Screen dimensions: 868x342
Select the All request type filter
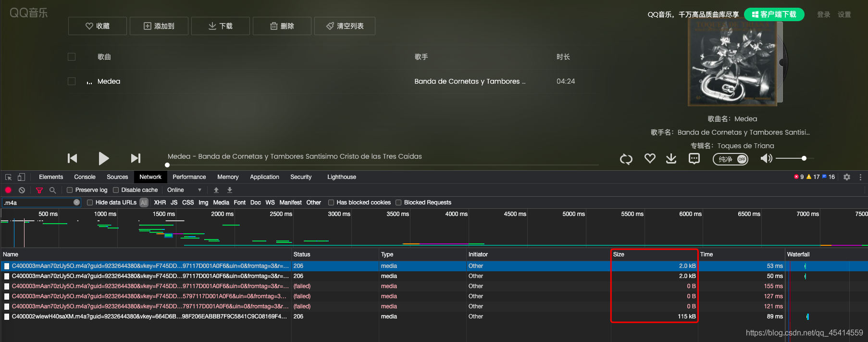click(144, 203)
